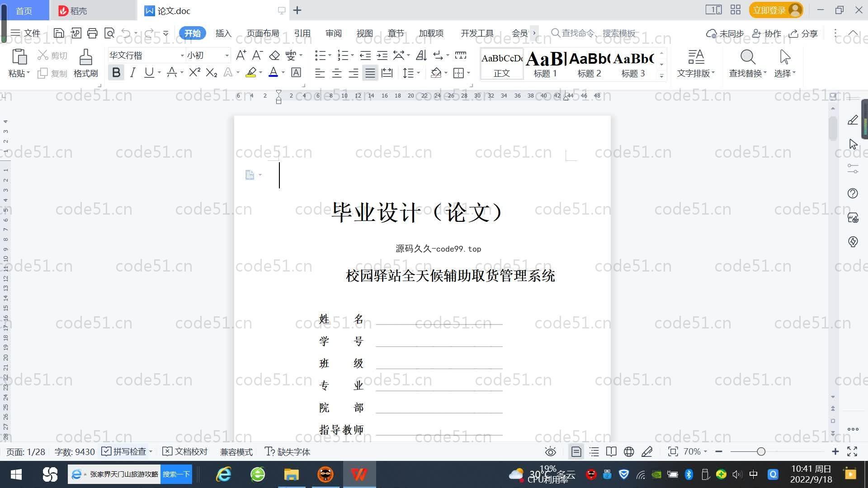Click the character border A icon
The image size is (868, 488).
tap(296, 72)
